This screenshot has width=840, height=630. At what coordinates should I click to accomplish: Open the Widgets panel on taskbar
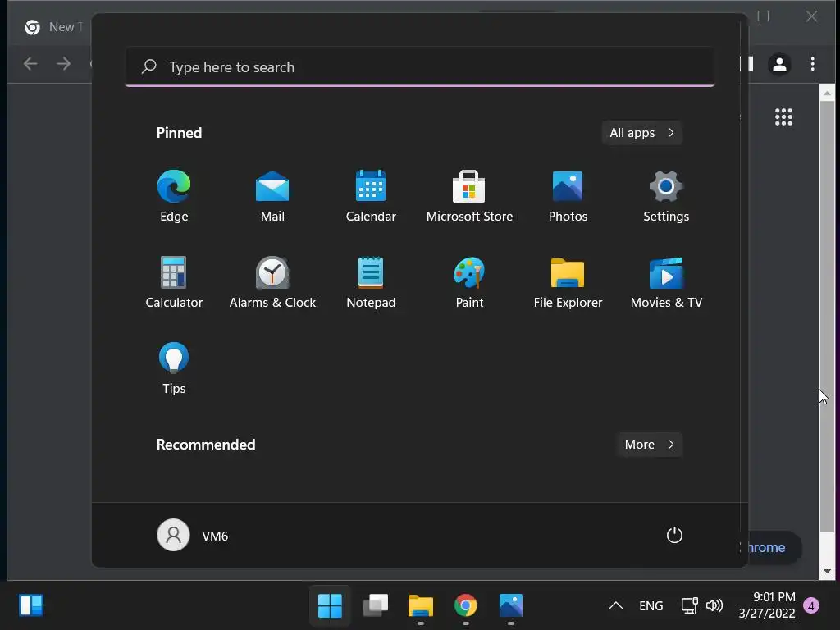click(31, 606)
